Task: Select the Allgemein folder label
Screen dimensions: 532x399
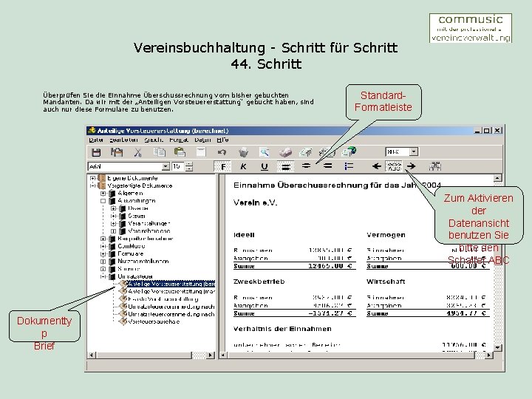Action: click(x=130, y=194)
